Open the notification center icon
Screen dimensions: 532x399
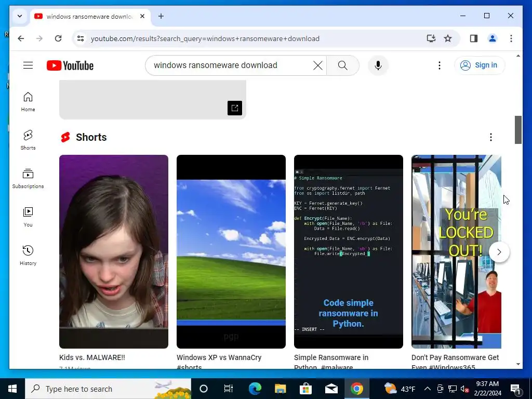pyautogui.click(x=515, y=389)
